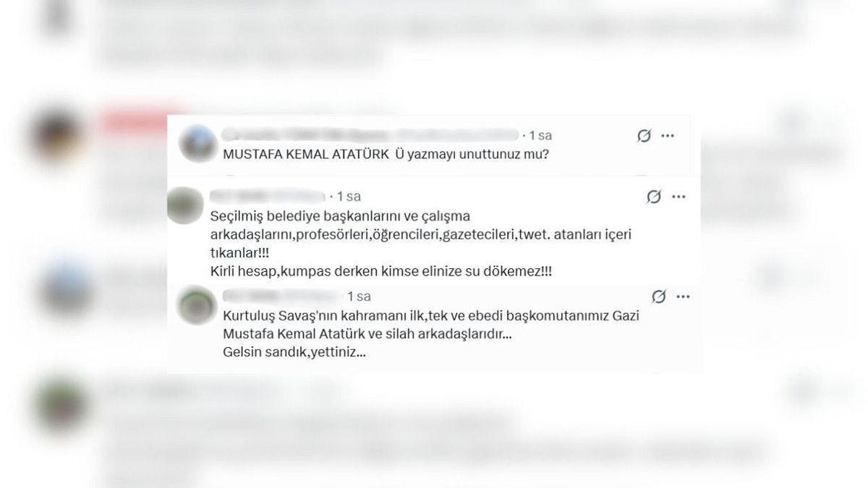Click blurred username above 'Seçilmiş belediye başkanlarını'

coord(268,196)
